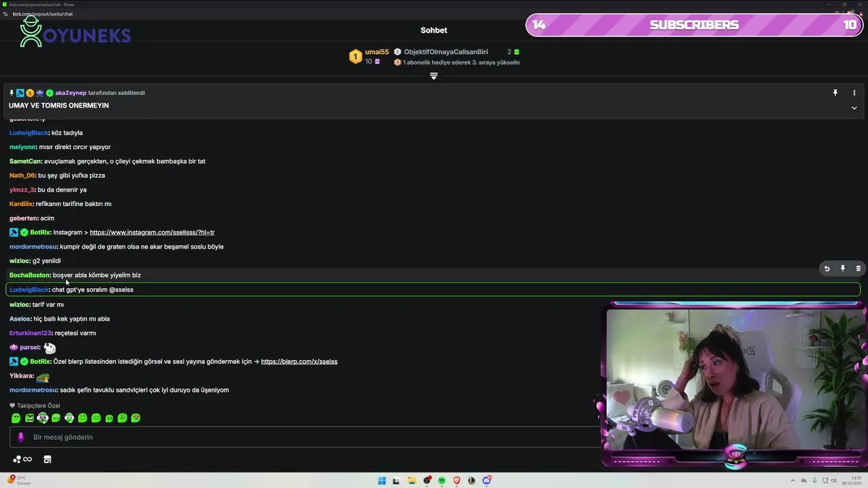This screenshot has height=488, width=868.
Task: Open Spotify from the taskbar
Action: (441, 481)
